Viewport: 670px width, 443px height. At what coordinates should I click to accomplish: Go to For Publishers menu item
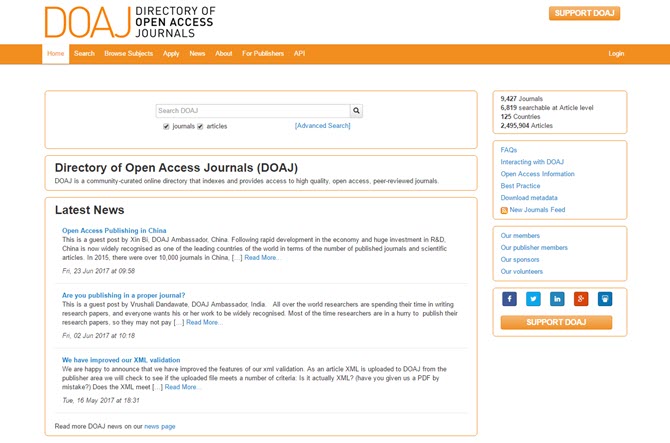click(x=263, y=54)
